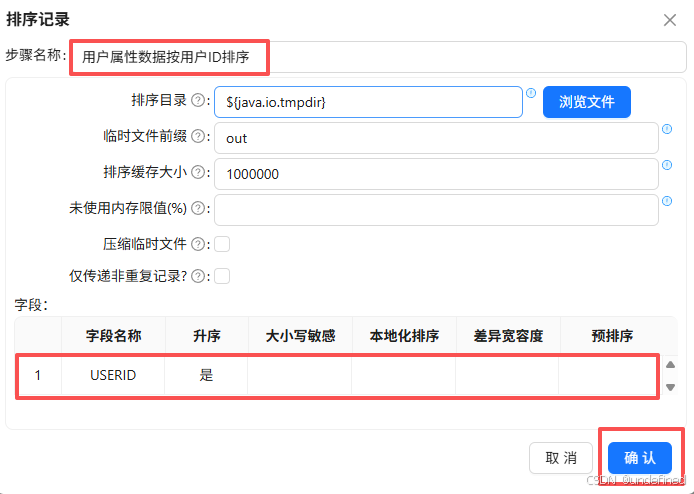Focus the 步骤名称 input field

click(x=378, y=57)
